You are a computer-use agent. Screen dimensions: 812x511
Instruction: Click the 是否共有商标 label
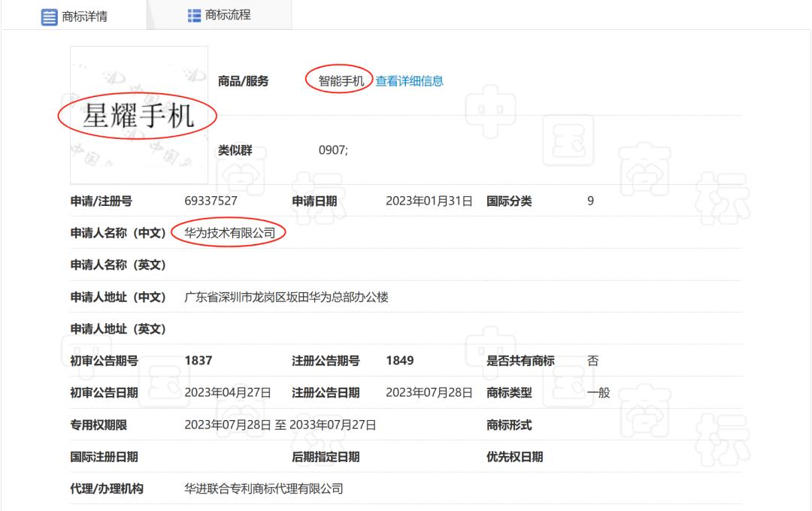click(520, 361)
